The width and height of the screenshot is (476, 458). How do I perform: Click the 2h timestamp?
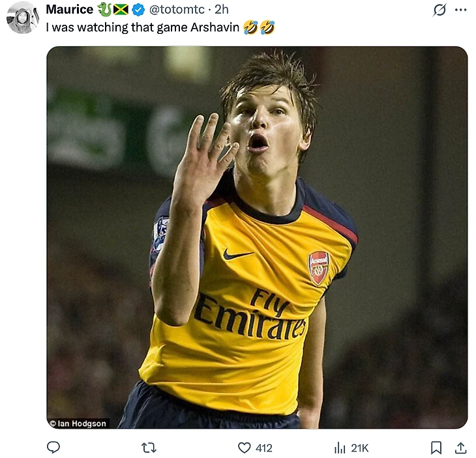tap(222, 10)
